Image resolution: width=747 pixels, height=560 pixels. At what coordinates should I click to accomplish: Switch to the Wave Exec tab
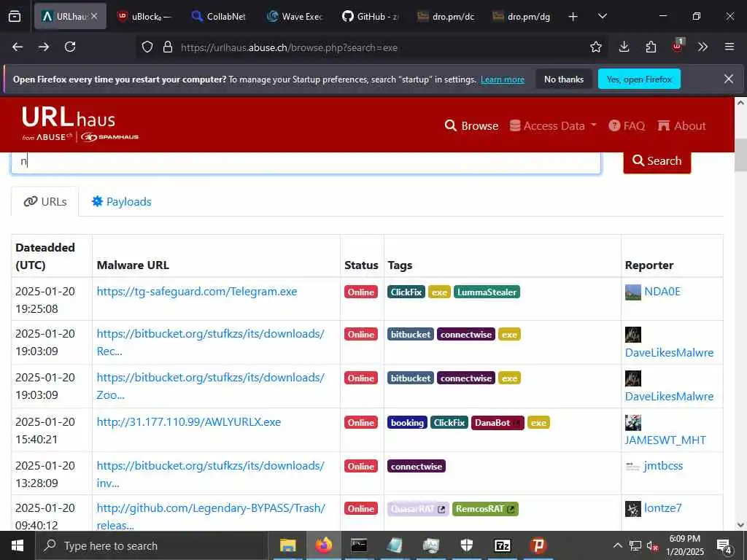295,16
